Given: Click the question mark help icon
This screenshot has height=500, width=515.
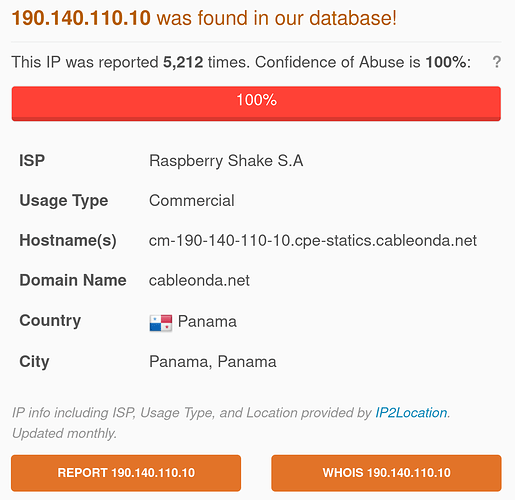Looking at the screenshot, I should (x=496, y=62).
